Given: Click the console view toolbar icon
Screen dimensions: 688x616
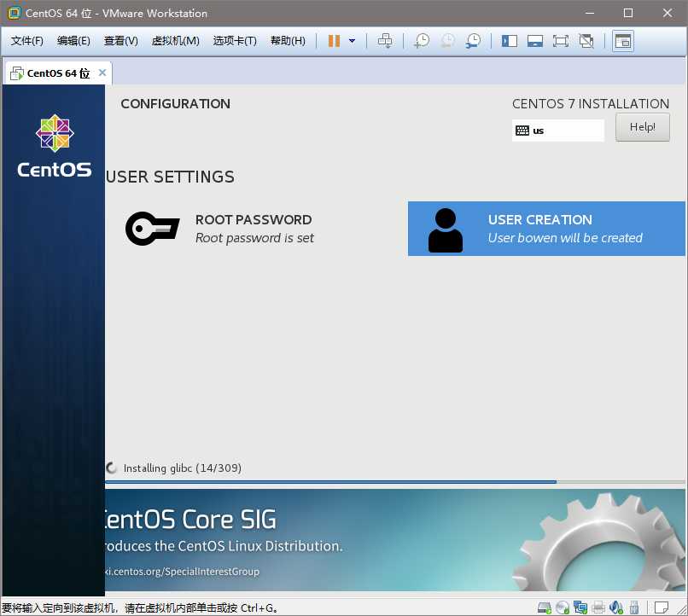Looking at the screenshot, I should point(623,41).
